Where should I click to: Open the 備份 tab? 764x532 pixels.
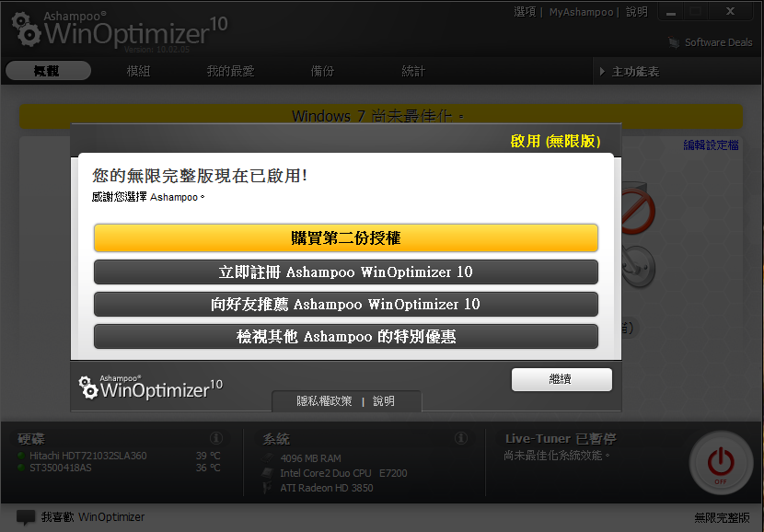click(322, 71)
